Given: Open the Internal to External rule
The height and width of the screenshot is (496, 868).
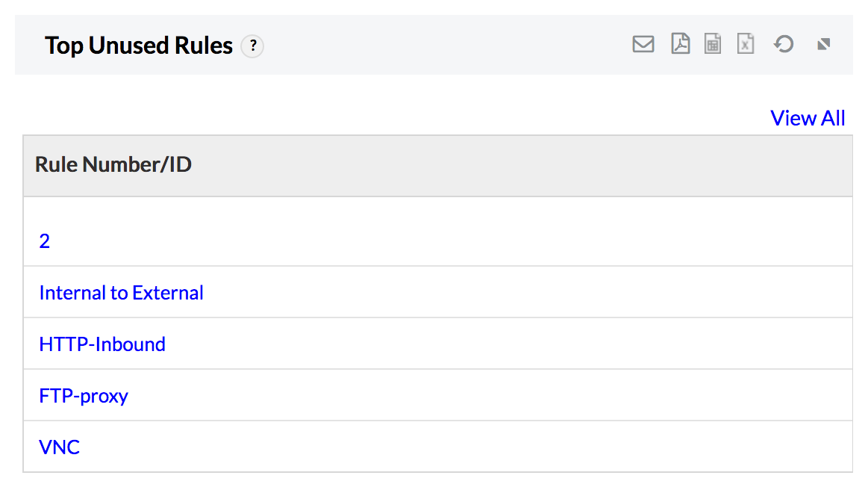Looking at the screenshot, I should [121, 293].
